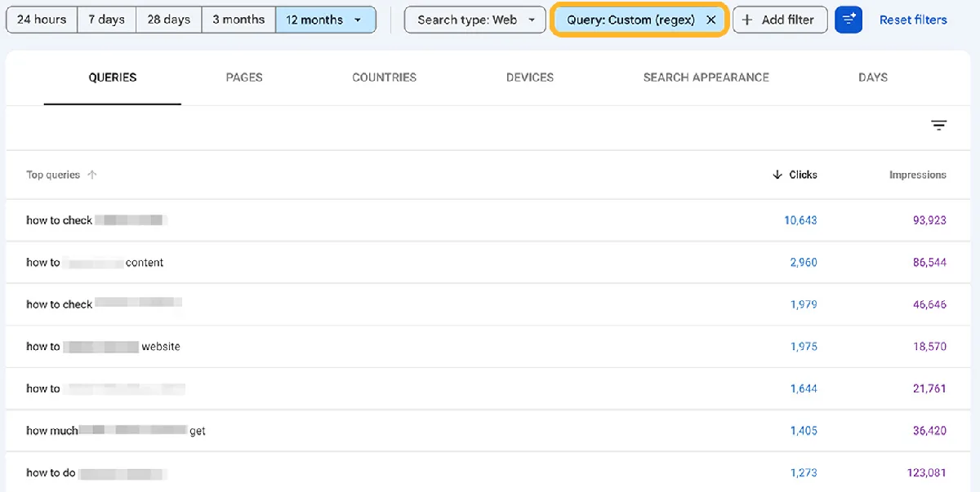Click the 18,570 impressions value

(929, 347)
